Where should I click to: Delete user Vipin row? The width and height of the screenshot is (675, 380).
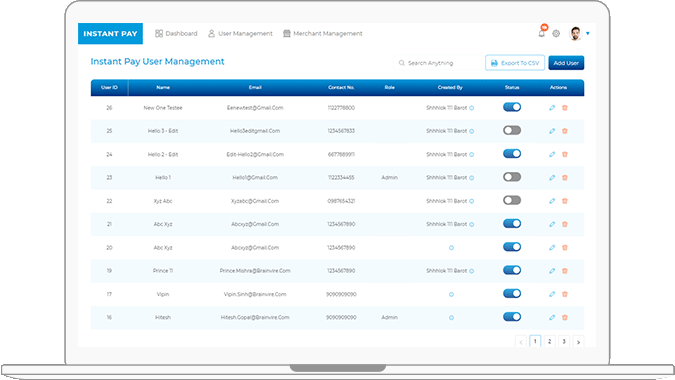coord(565,294)
